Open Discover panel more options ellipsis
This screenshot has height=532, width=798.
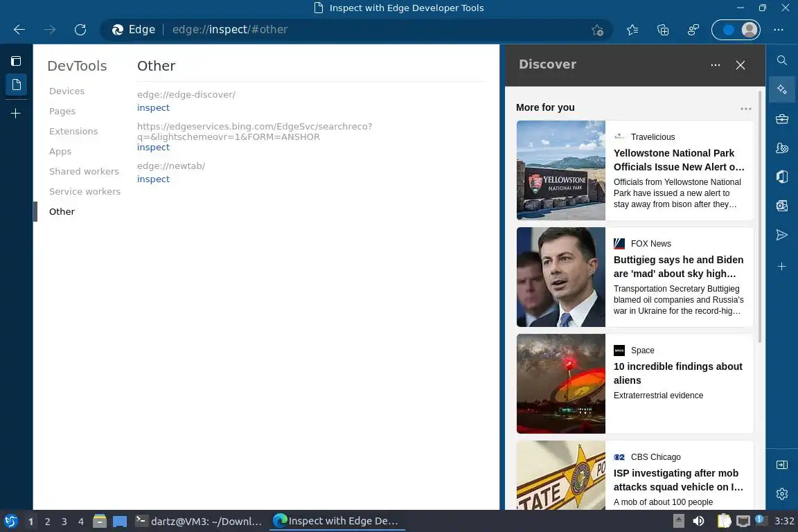(x=716, y=65)
